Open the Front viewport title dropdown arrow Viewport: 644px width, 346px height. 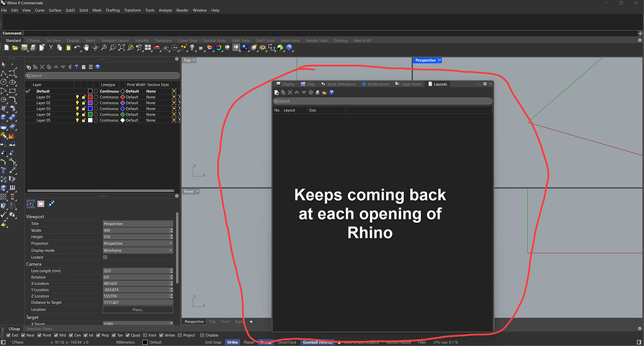click(197, 191)
